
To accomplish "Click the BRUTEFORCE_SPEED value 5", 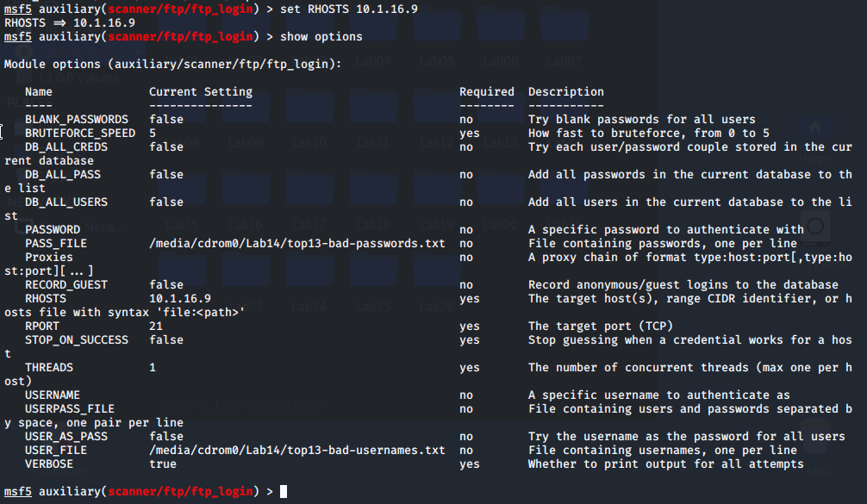I will (153, 134).
